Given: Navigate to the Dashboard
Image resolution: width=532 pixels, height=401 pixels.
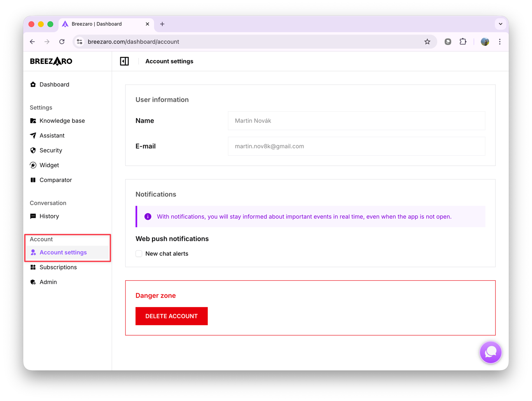Looking at the screenshot, I should click(x=54, y=84).
